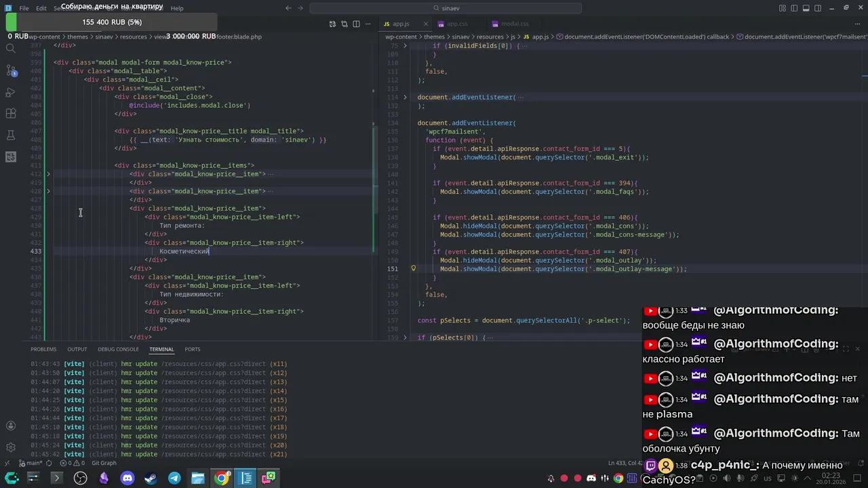Expand folded invalidFields block at line 75
The height and width of the screenshot is (488, 868).
pyautogui.click(x=405, y=45)
